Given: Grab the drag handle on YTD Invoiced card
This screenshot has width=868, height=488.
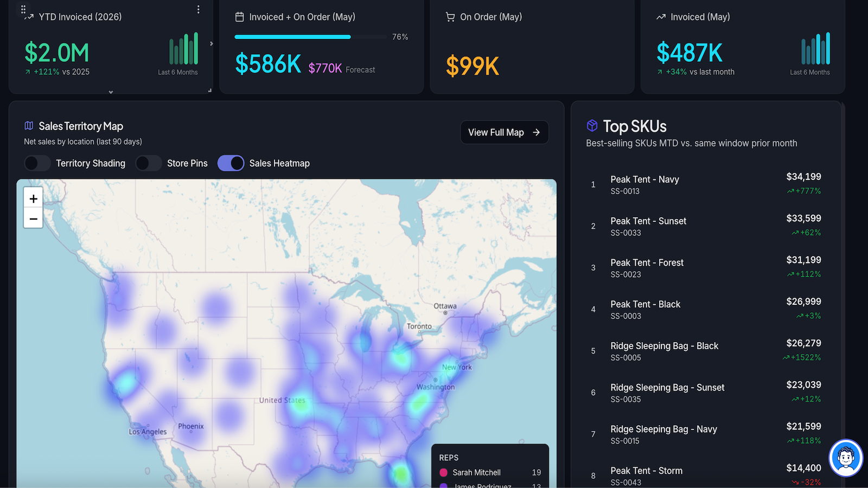Looking at the screenshot, I should tap(23, 9).
